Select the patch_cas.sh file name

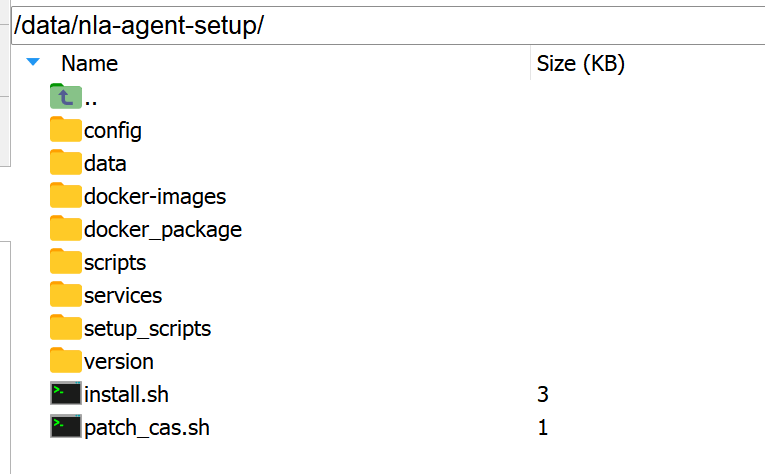click(x=147, y=428)
